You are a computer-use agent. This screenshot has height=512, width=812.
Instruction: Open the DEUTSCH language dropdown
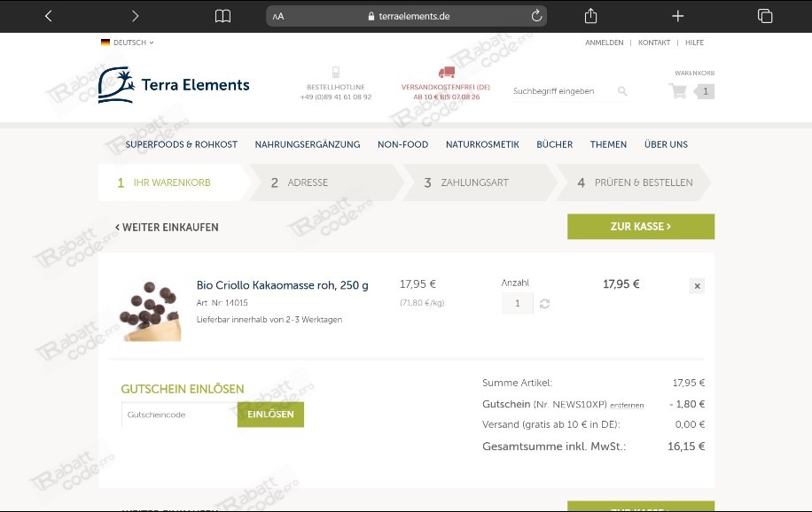[128, 43]
